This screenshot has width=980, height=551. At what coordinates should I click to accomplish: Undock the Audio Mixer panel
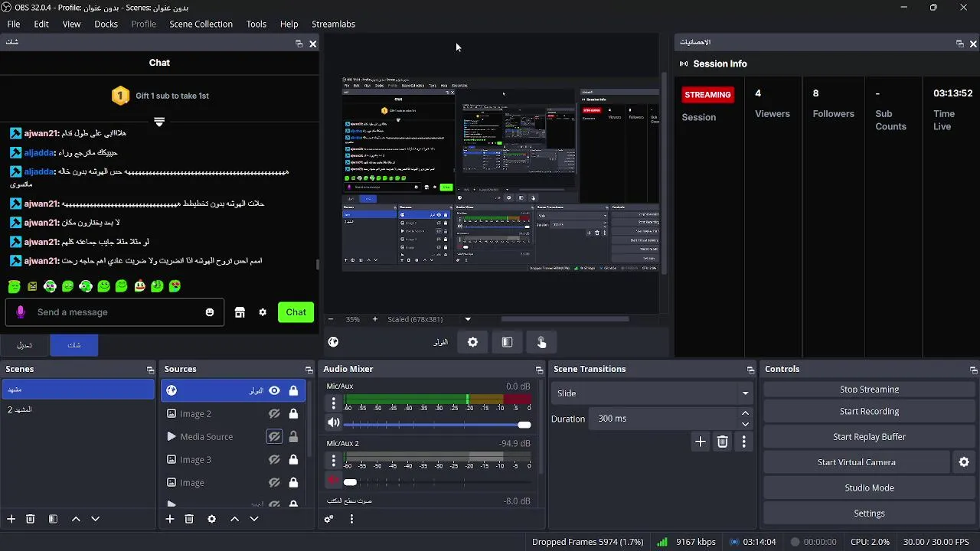point(539,370)
